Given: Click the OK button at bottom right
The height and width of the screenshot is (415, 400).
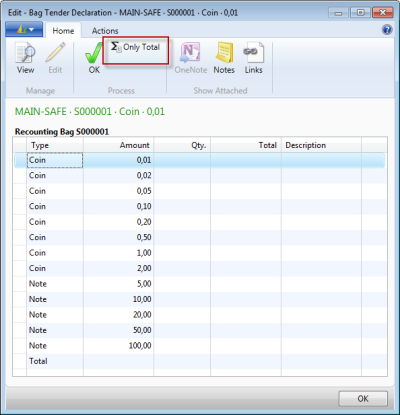Looking at the screenshot, I should tap(363, 399).
